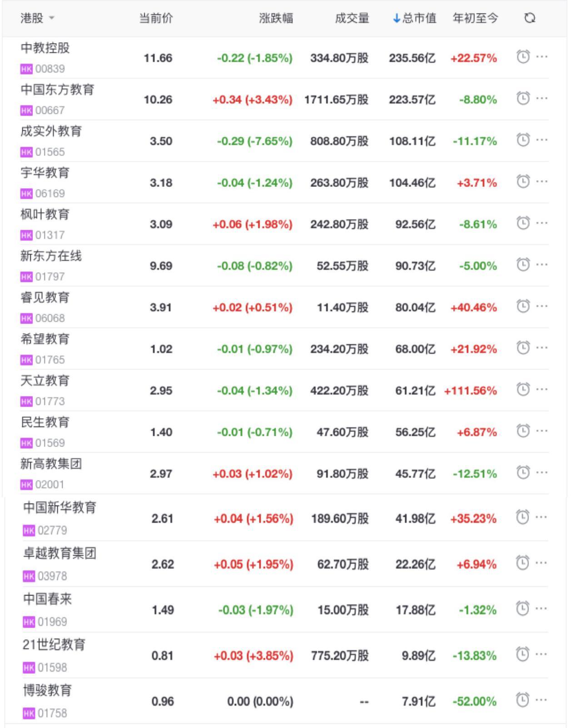
Task: Open more options for 21世纪教育
Action: point(541,654)
